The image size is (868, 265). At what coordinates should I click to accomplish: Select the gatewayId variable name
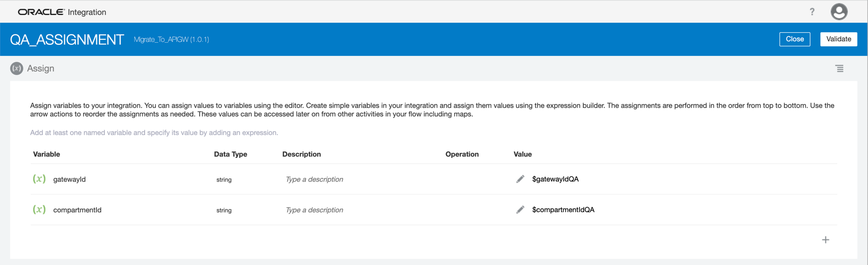click(x=69, y=180)
